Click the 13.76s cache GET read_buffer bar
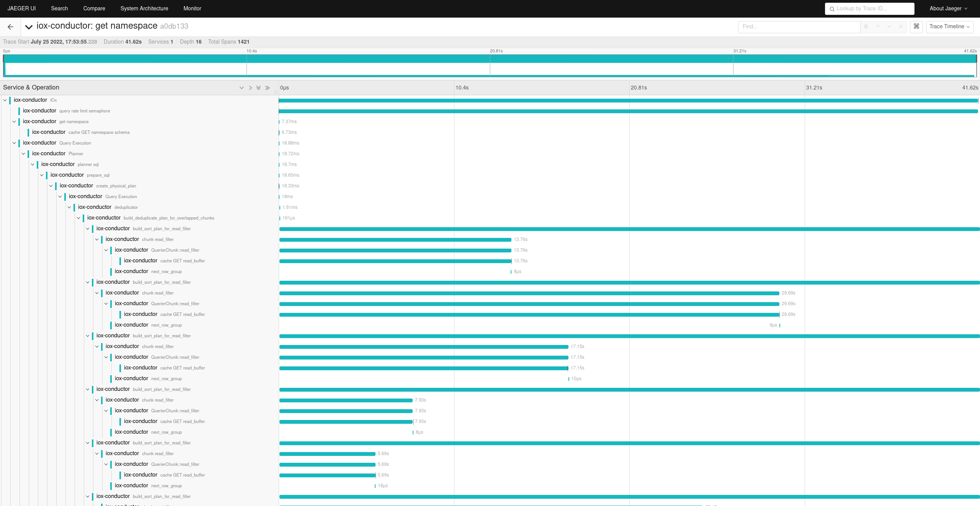980x506 pixels. 395,261
